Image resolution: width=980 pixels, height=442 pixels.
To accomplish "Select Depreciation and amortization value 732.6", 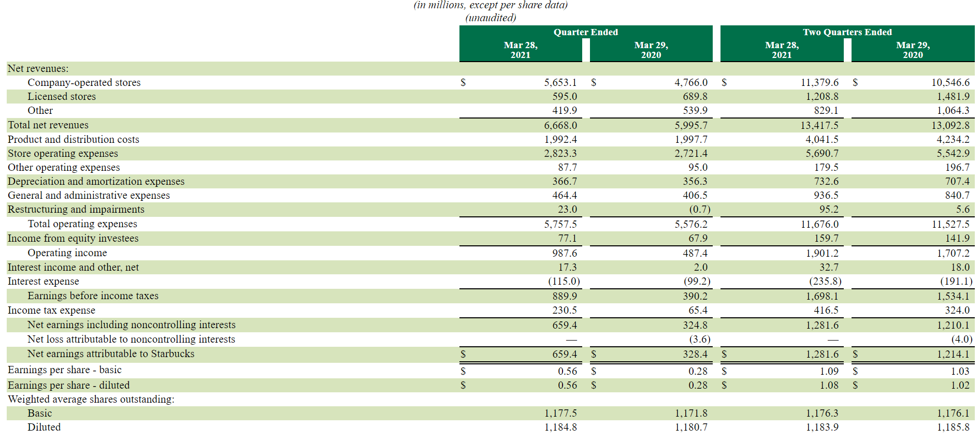I will coord(826,181).
